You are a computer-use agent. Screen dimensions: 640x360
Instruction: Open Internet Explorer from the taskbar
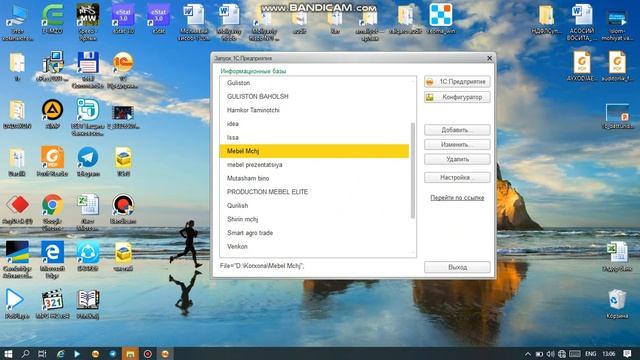(x=60, y=353)
